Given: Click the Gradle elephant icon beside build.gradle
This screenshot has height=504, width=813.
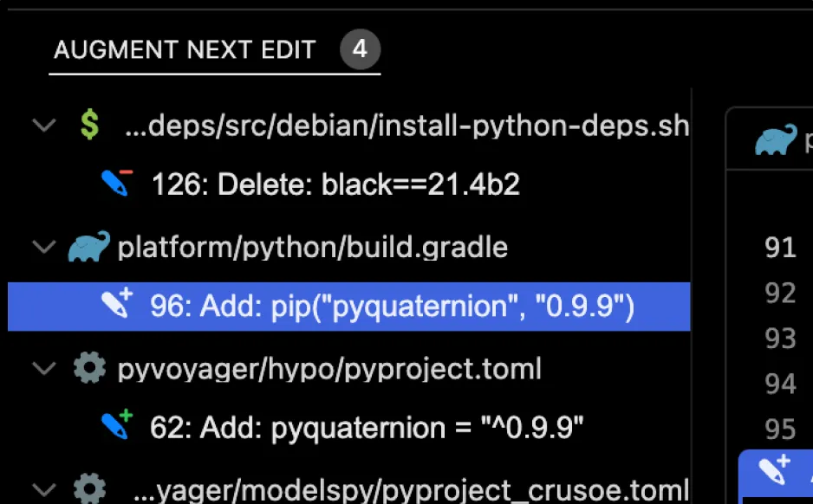Looking at the screenshot, I should 88,247.
